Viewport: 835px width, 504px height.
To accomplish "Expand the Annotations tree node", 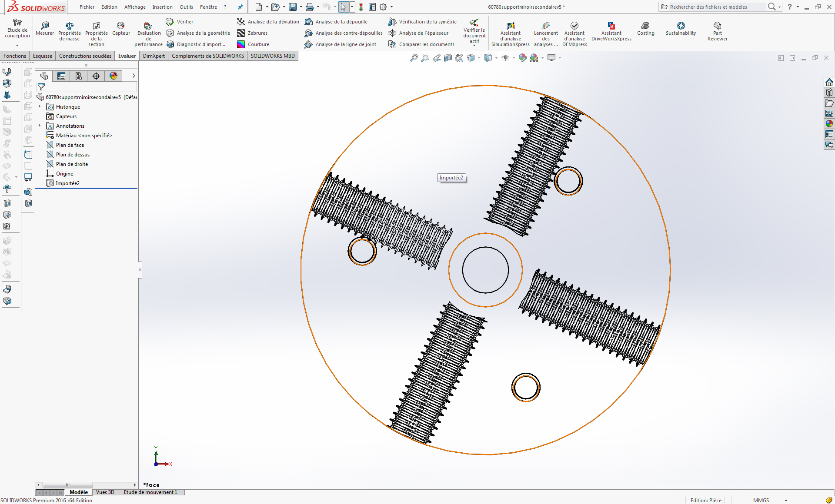I will [x=40, y=126].
